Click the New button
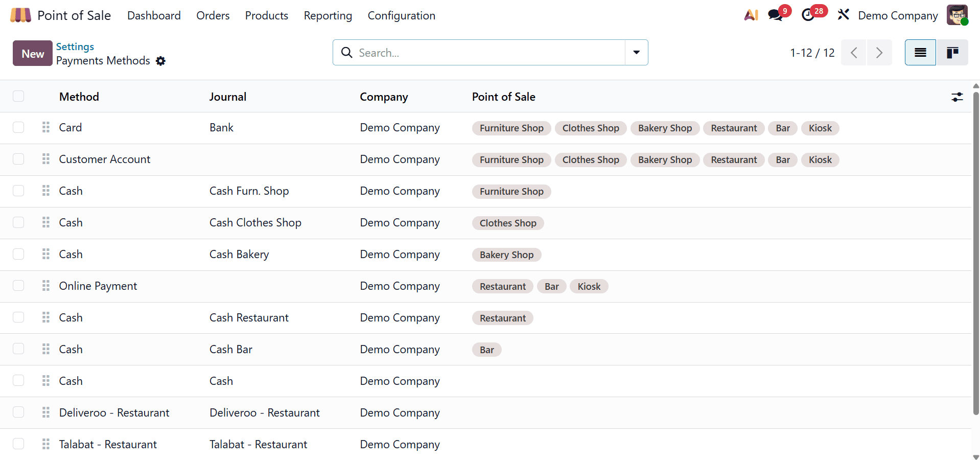Viewport: 980px width, 460px height. (x=32, y=53)
